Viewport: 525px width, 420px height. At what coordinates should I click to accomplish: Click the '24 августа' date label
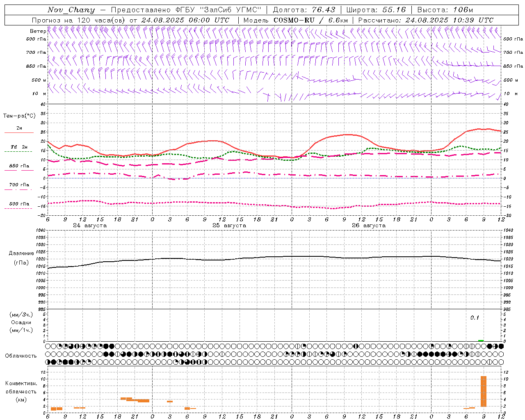click(x=90, y=226)
